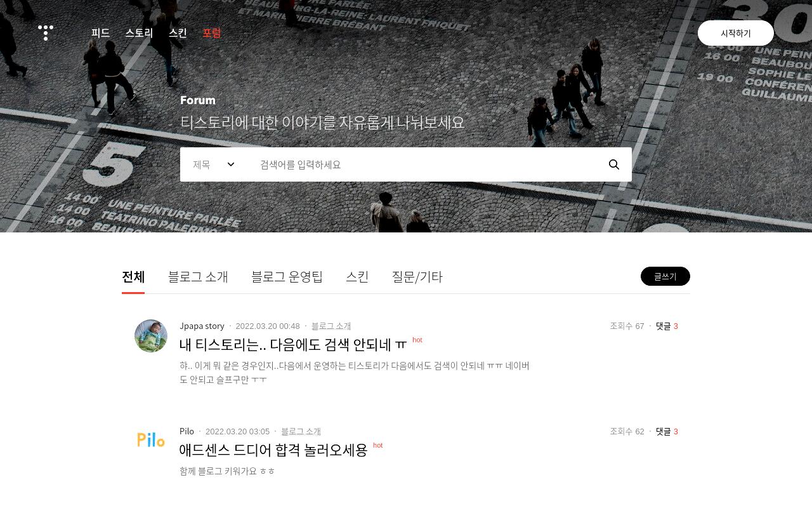Focus the 검색어를 입력하세요 search field
812x508 pixels.
point(425,164)
